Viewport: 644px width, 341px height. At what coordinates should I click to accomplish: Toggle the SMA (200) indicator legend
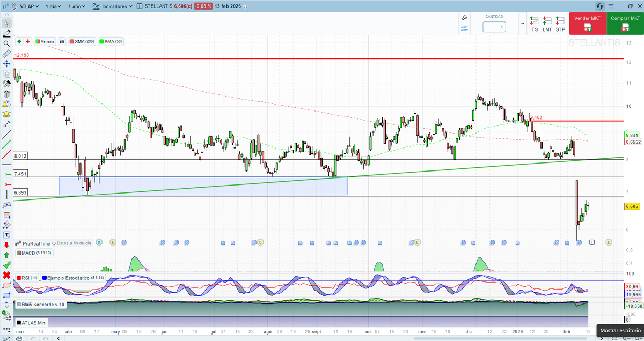[x=82, y=41]
